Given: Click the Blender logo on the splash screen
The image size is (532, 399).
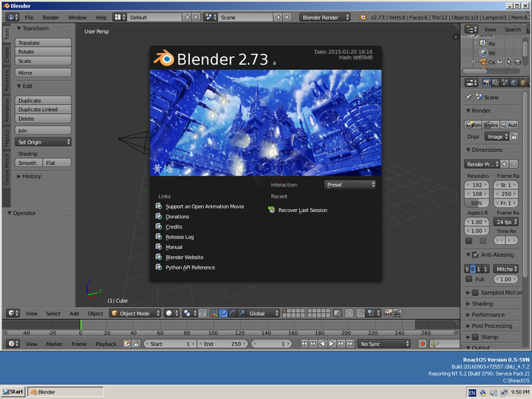Looking at the screenshot, I should coord(164,59).
